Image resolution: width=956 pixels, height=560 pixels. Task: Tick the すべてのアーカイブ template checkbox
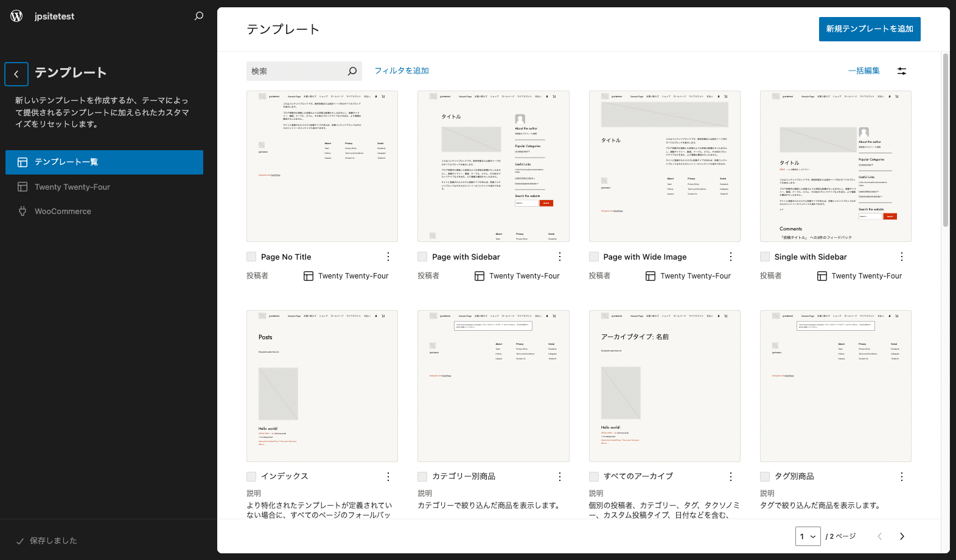click(594, 477)
